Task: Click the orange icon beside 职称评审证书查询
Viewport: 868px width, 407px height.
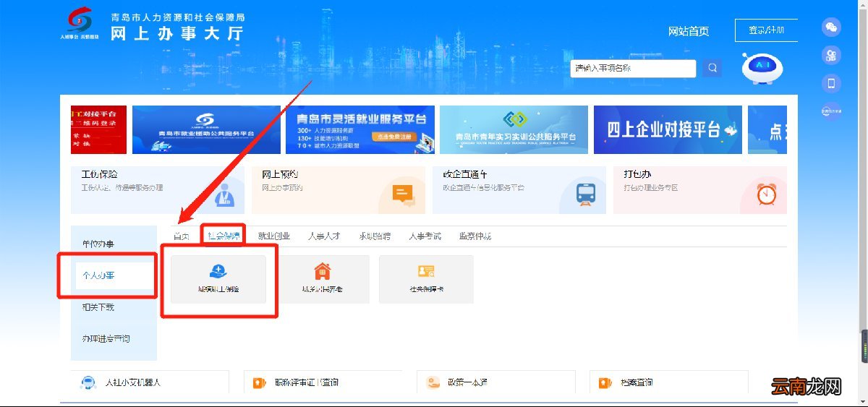Action: coord(259,382)
